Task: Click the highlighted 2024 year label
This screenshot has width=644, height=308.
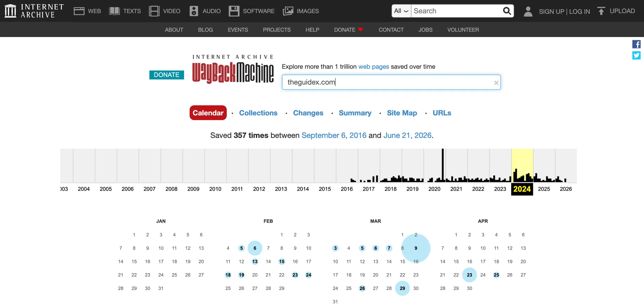Action: (x=522, y=189)
